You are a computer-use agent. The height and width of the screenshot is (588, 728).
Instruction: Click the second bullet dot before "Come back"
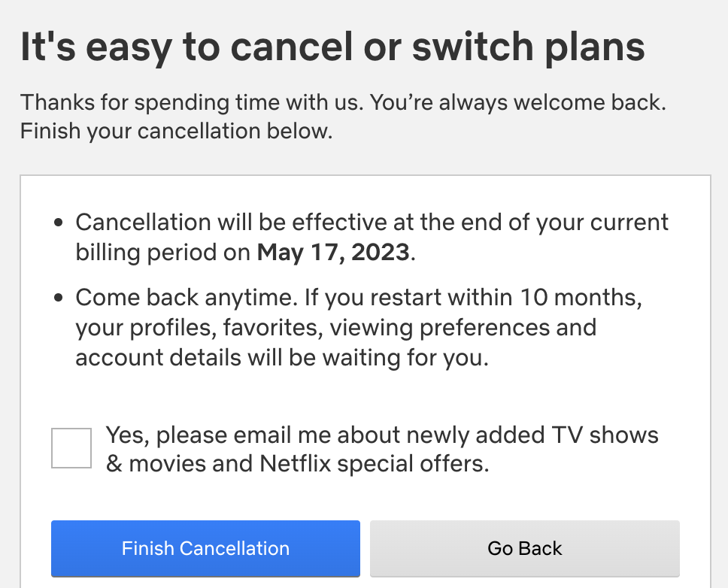pos(59,299)
